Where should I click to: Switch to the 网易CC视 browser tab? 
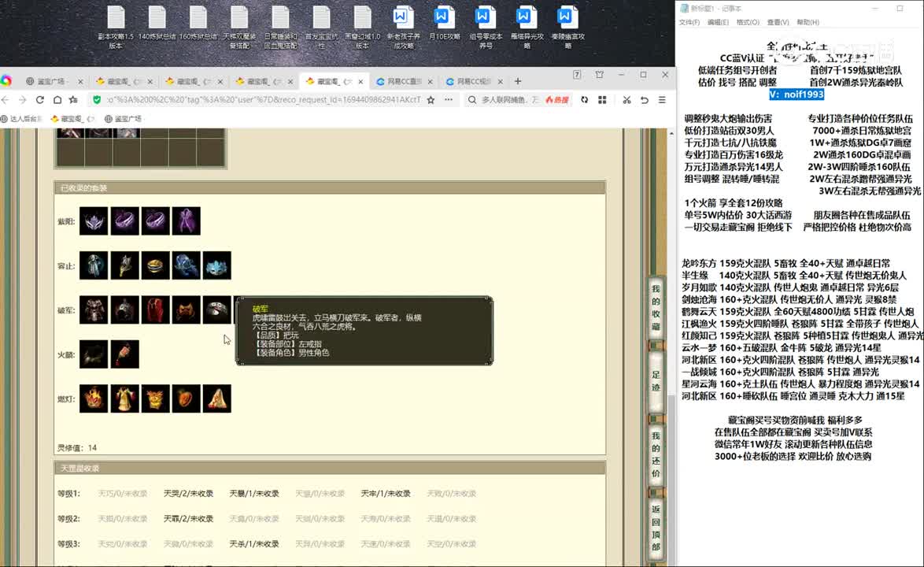click(474, 81)
